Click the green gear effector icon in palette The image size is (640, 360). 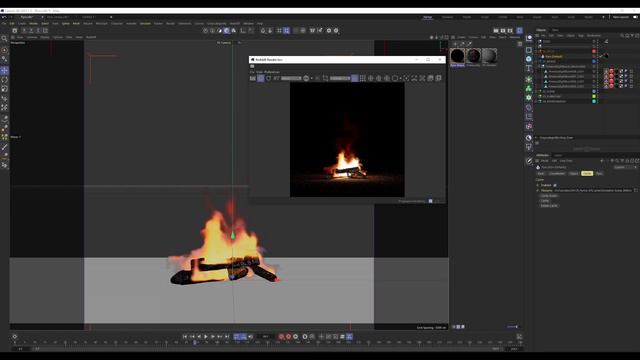(x=529, y=98)
